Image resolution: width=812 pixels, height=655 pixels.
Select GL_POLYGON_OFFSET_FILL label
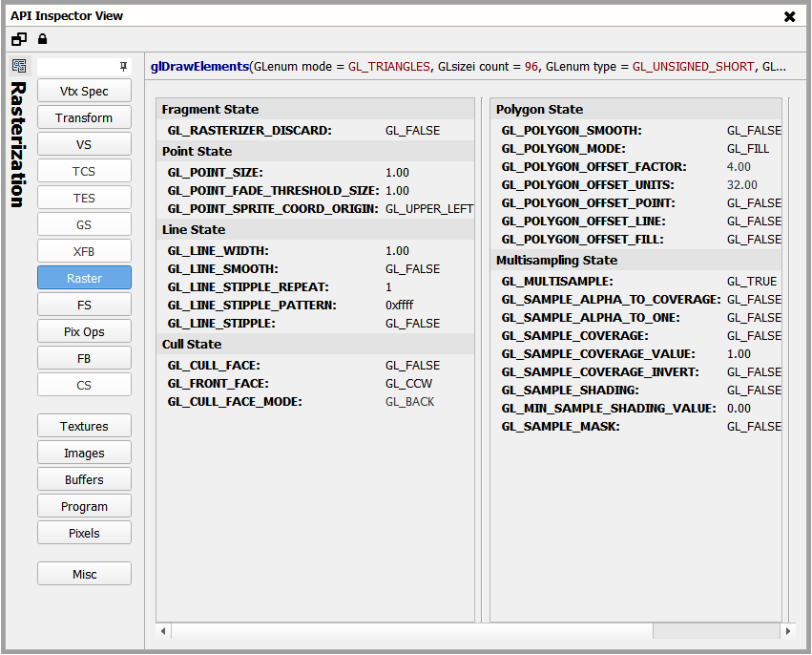(583, 240)
